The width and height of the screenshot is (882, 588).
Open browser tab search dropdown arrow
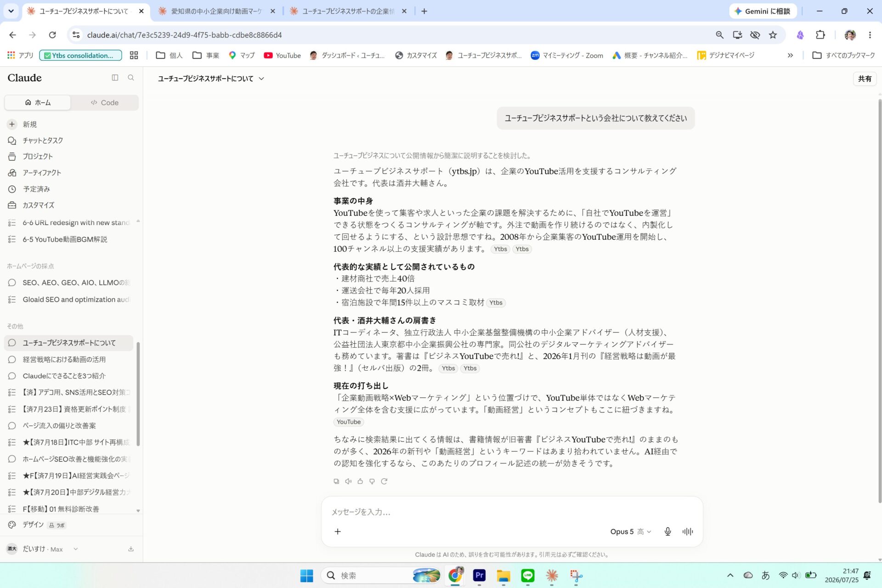pyautogui.click(x=11, y=11)
